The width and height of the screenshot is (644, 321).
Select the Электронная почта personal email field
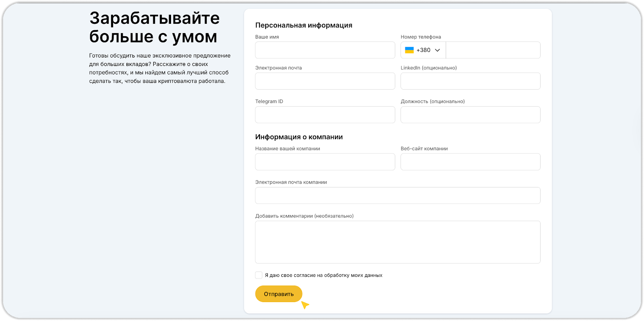point(325,81)
